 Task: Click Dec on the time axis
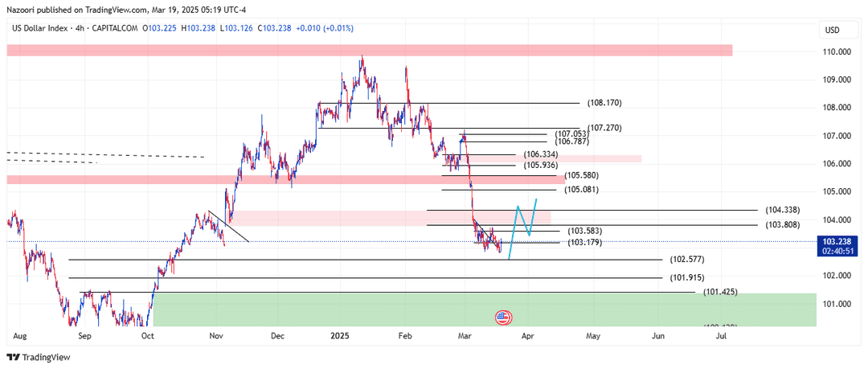coord(277,336)
